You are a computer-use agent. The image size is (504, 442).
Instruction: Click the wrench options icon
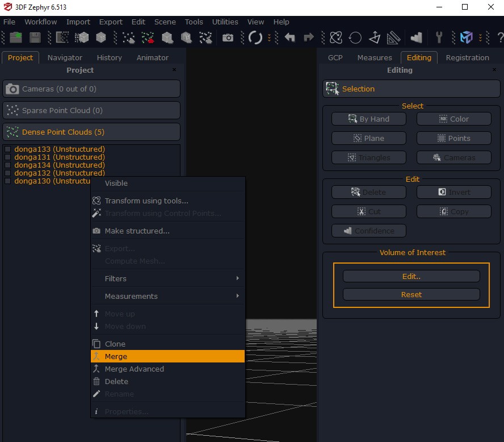point(439,37)
